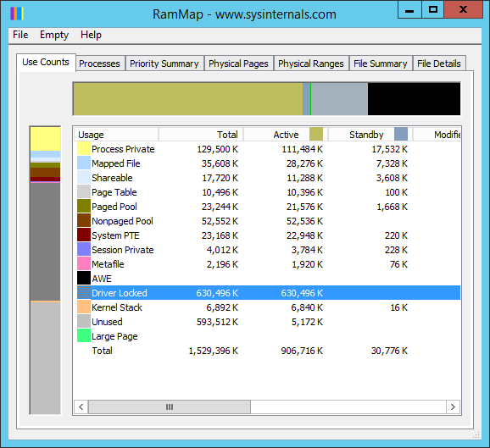Click the brown Nonpaged Pool color swatch

pyautogui.click(x=84, y=221)
